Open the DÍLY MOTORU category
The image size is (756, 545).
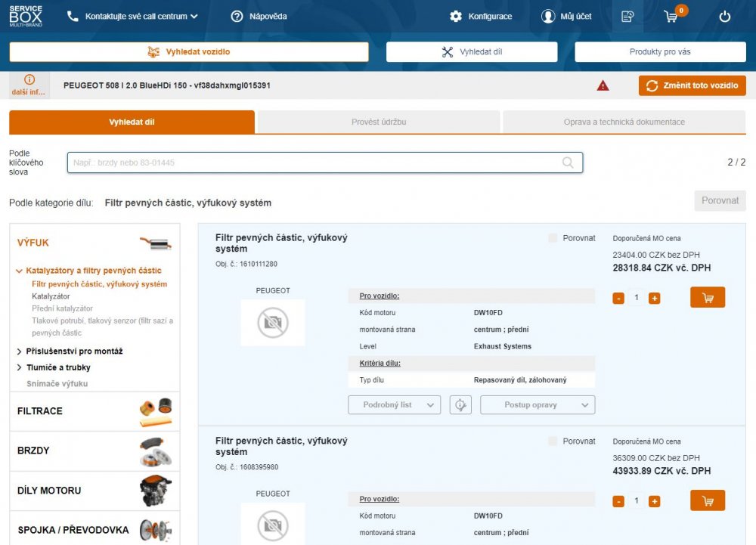94,491
